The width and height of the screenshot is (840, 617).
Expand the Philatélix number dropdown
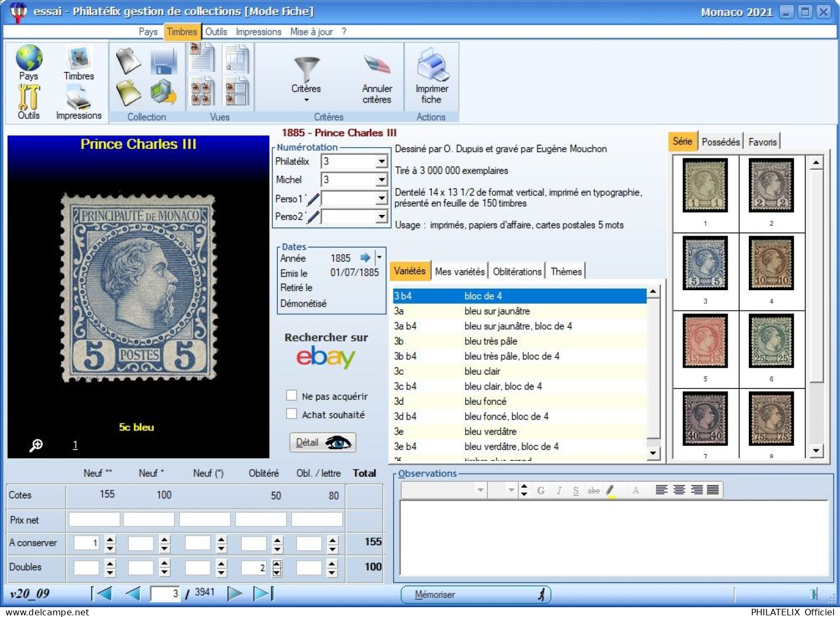(x=382, y=161)
